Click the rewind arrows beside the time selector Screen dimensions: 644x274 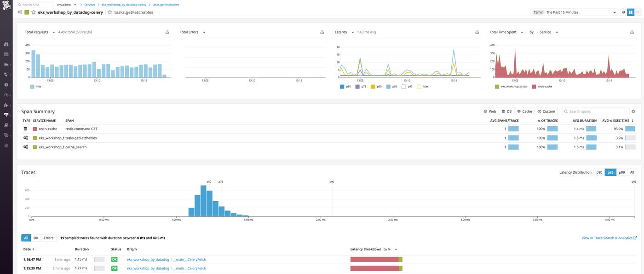(623, 12)
